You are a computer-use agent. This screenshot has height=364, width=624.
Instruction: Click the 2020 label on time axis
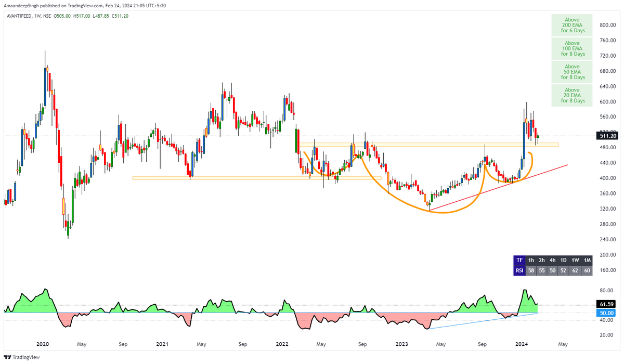tap(43, 344)
